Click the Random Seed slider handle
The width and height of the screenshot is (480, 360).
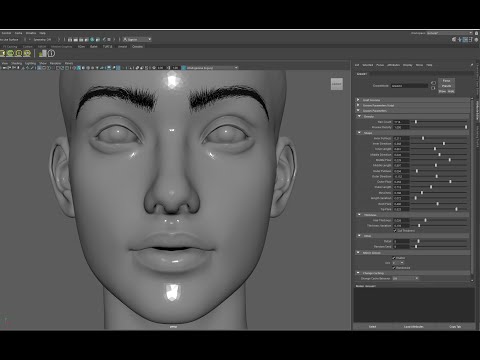pyautogui.click(x=416, y=246)
